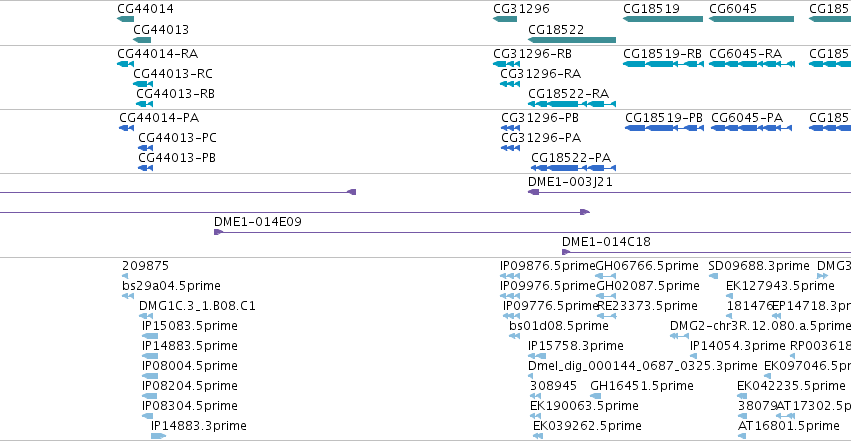Click BAC clone DME1-003J21 label
851x441 pixels.
click(570, 182)
